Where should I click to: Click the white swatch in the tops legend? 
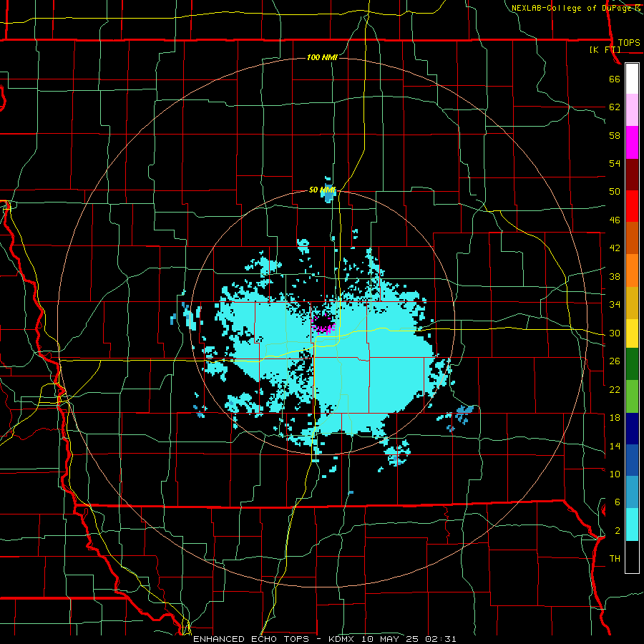(632, 79)
